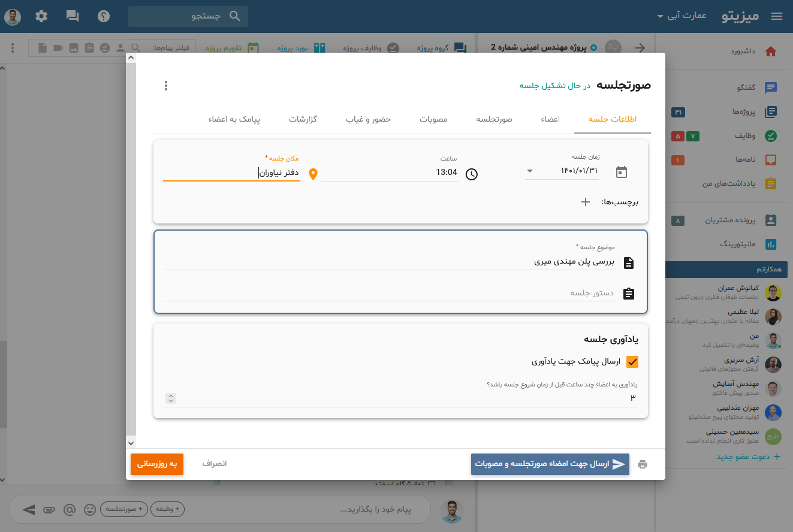Expand the meeting date dropdown arrow
The image size is (793, 532).
(x=529, y=172)
